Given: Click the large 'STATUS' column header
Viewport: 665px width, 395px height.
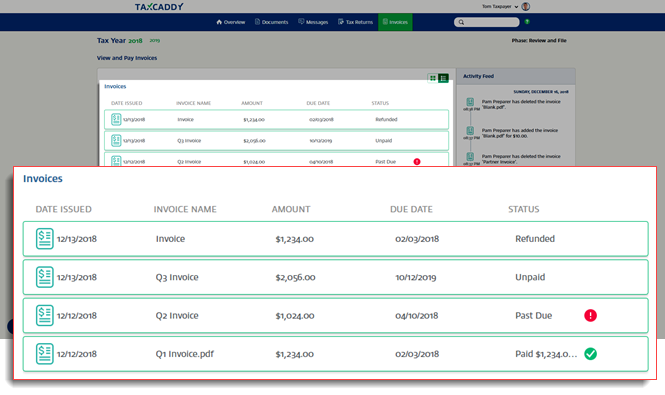Looking at the screenshot, I should click(524, 209).
